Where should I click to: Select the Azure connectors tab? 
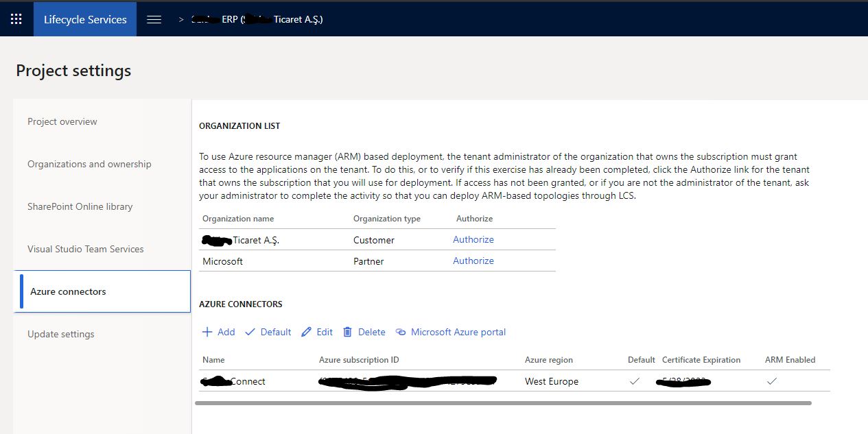pyautogui.click(x=102, y=291)
